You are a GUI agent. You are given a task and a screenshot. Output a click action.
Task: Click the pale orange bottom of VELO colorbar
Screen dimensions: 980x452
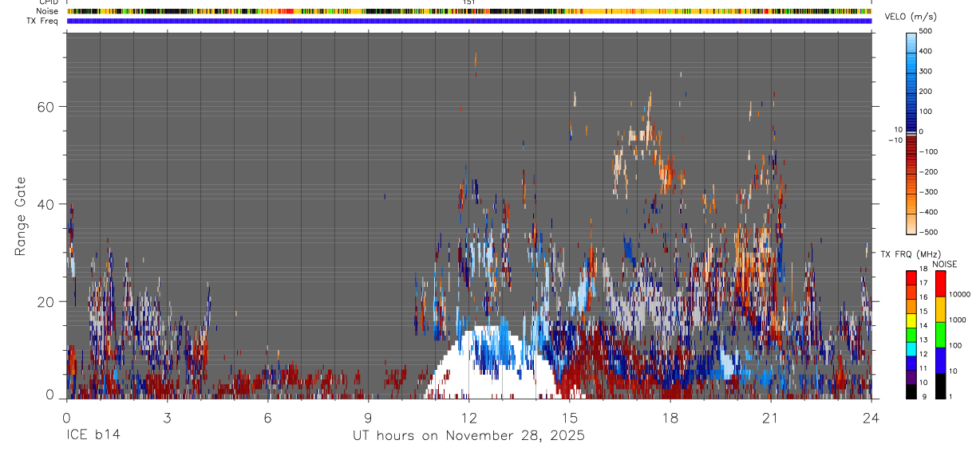pyautogui.click(x=911, y=225)
